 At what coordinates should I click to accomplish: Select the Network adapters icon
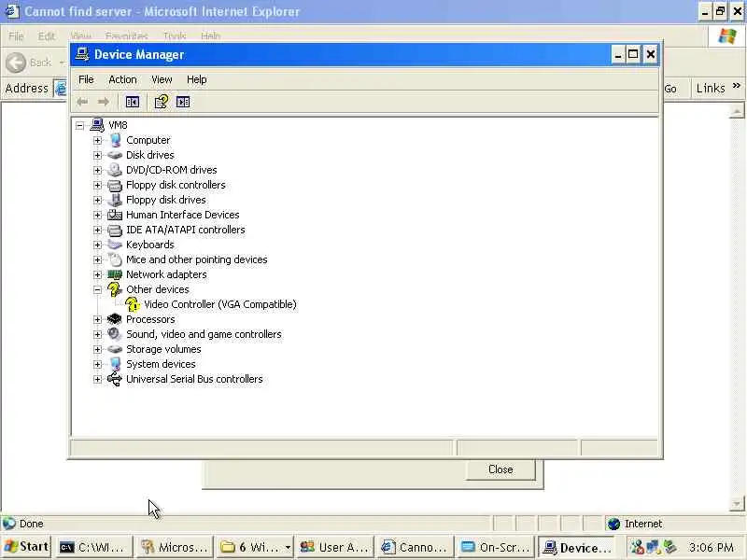pos(115,274)
